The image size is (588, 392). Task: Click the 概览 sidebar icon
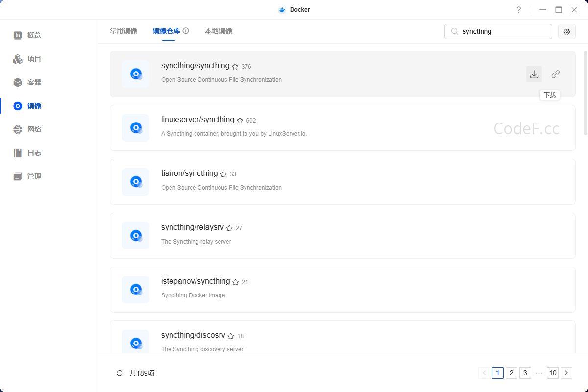click(18, 35)
